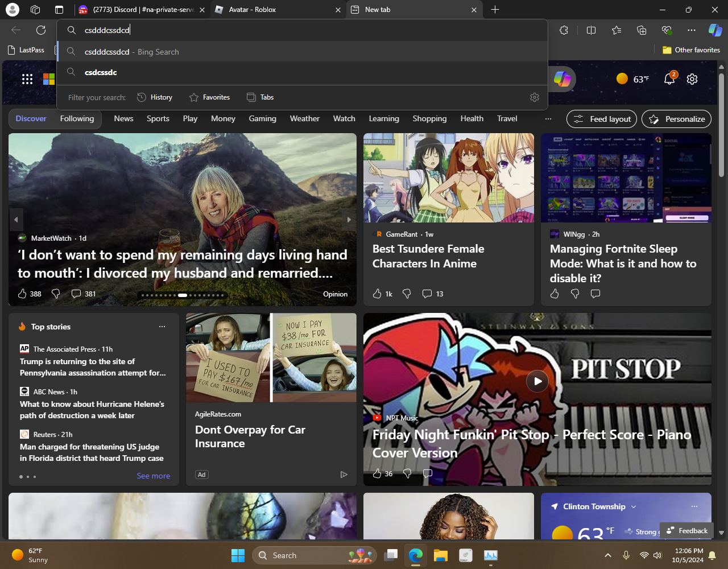The height and width of the screenshot is (569, 728).
Task: Click the Windows taskbar Search box
Action: (x=314, y=555)
